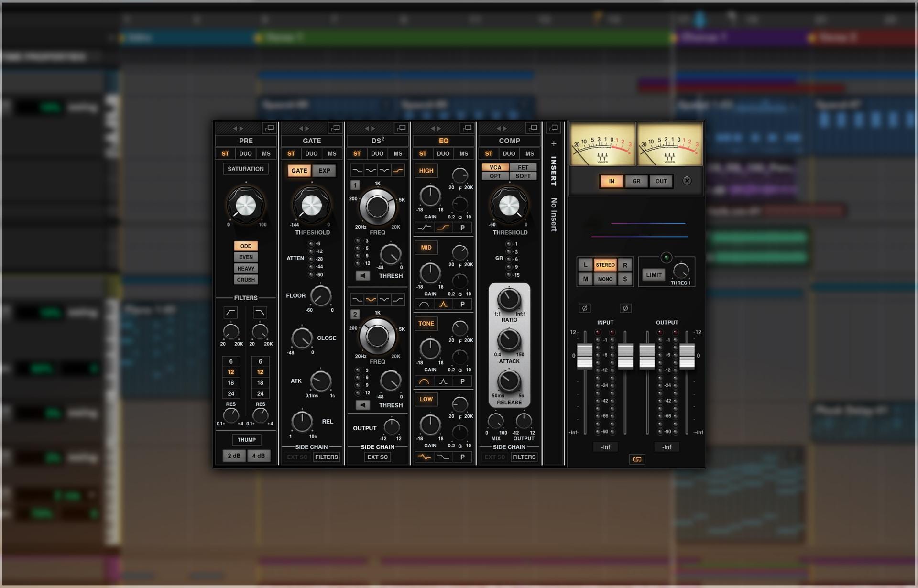Select EQ TONE band wide bell icon
918x588 pixels.
424,381
